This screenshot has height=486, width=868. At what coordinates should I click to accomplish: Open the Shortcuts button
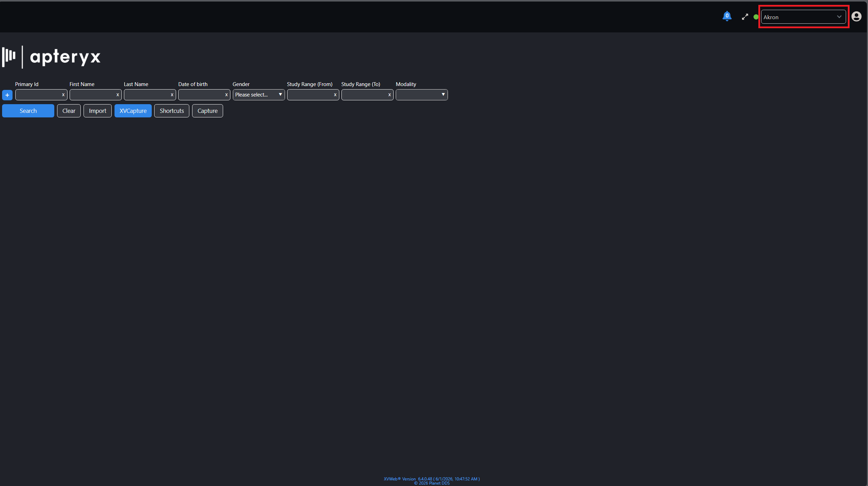click(x=172, y=111)
